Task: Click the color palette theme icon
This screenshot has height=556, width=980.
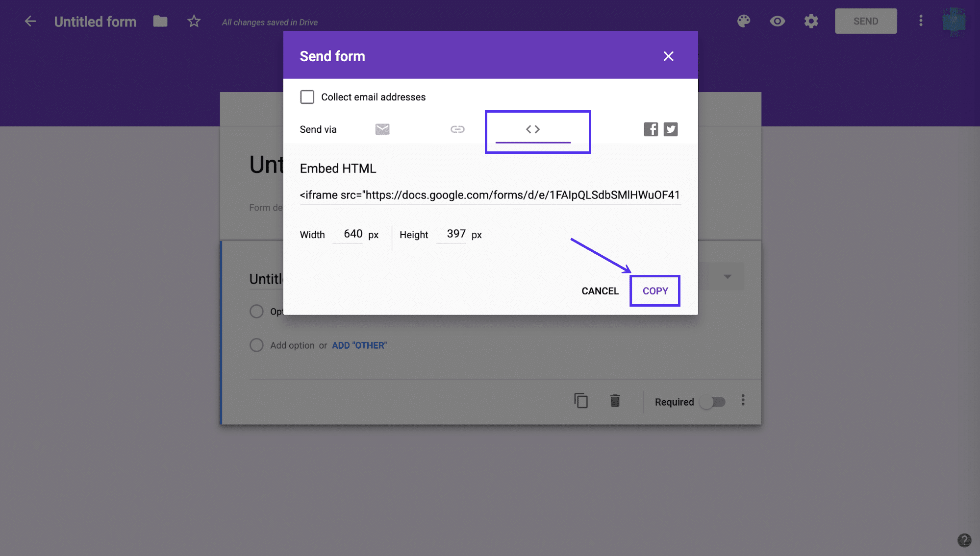Action: [x=745, y=20]
